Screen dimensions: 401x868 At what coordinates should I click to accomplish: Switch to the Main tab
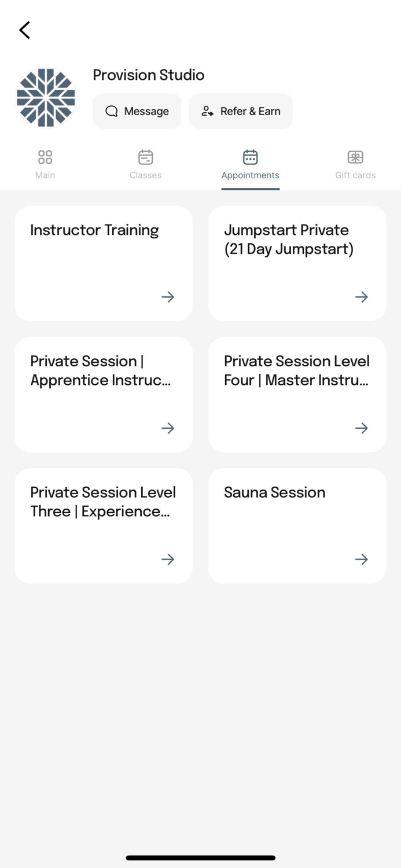45,164
